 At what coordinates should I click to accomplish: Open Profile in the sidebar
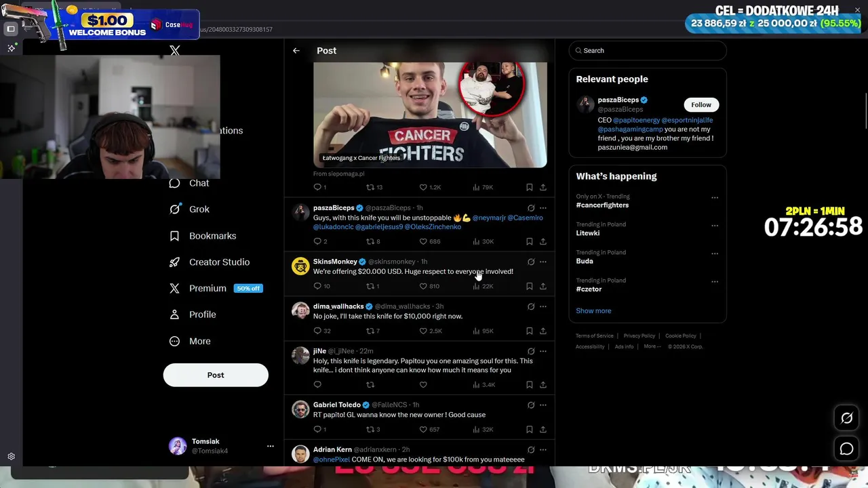193,314
